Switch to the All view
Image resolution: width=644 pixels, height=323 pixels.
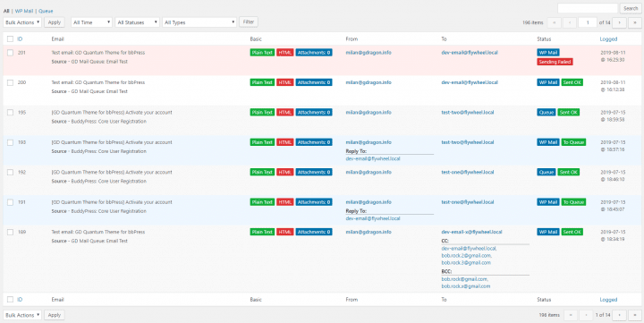pyautogui.click(x=6, y=11)
